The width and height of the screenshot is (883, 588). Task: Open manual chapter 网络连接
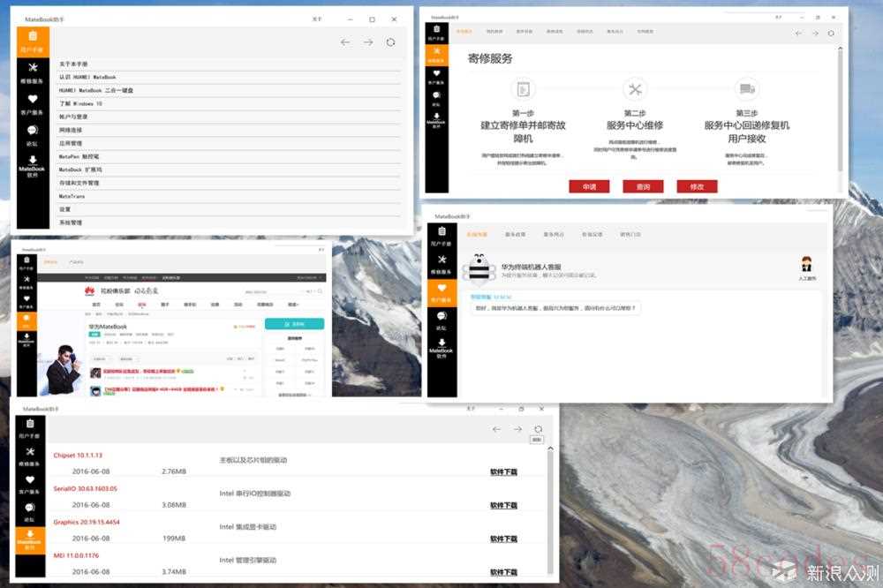pyautogui.click(x=230, y=130)
